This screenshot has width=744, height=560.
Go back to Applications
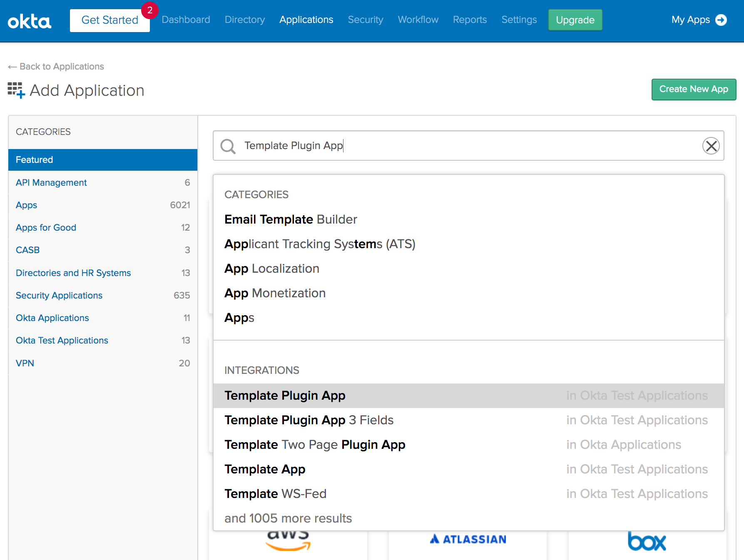tap(56, 67)
